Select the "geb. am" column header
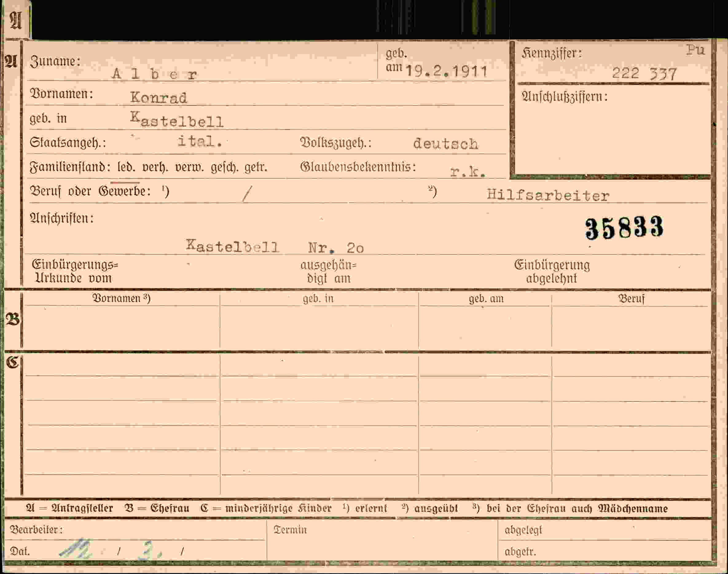The height and width of the screenshot is (574, 728). tap(486, 298)
